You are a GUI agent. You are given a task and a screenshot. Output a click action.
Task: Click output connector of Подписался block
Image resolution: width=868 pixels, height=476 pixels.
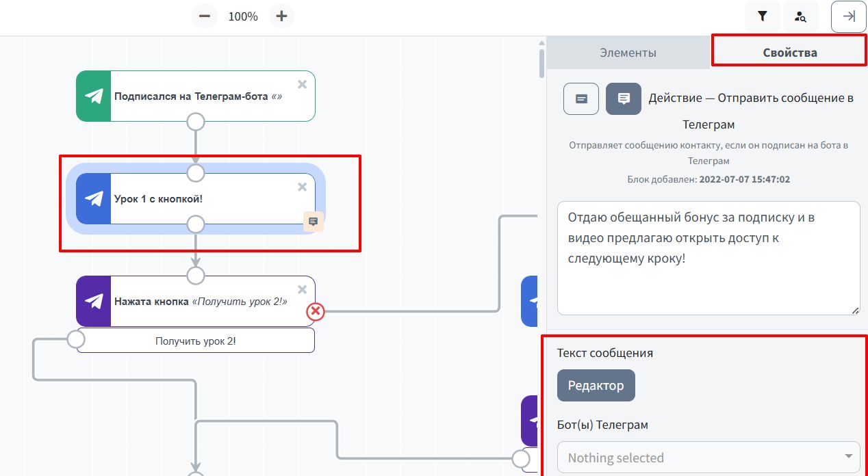pyautogui.click(x=196, y=122)
